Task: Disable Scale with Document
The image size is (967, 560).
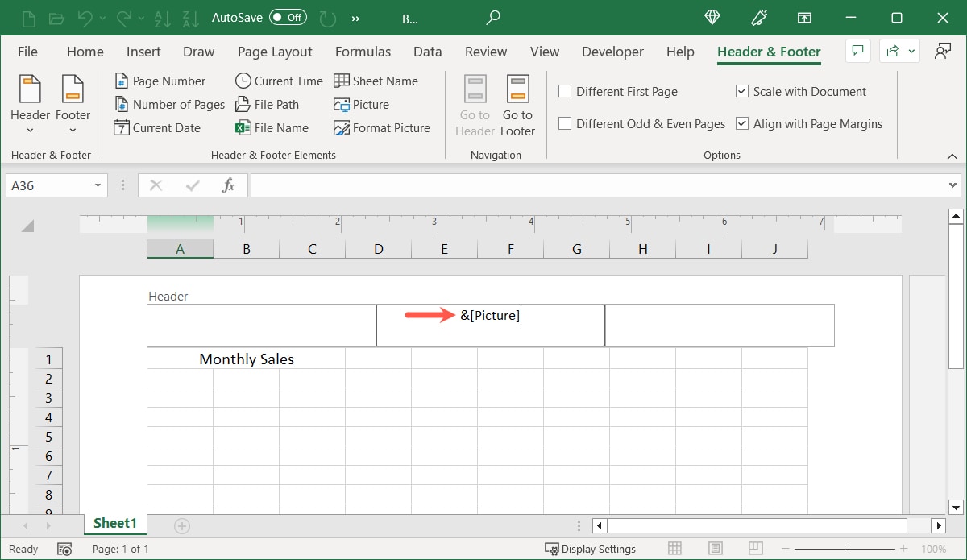Action: pos(742,91)
